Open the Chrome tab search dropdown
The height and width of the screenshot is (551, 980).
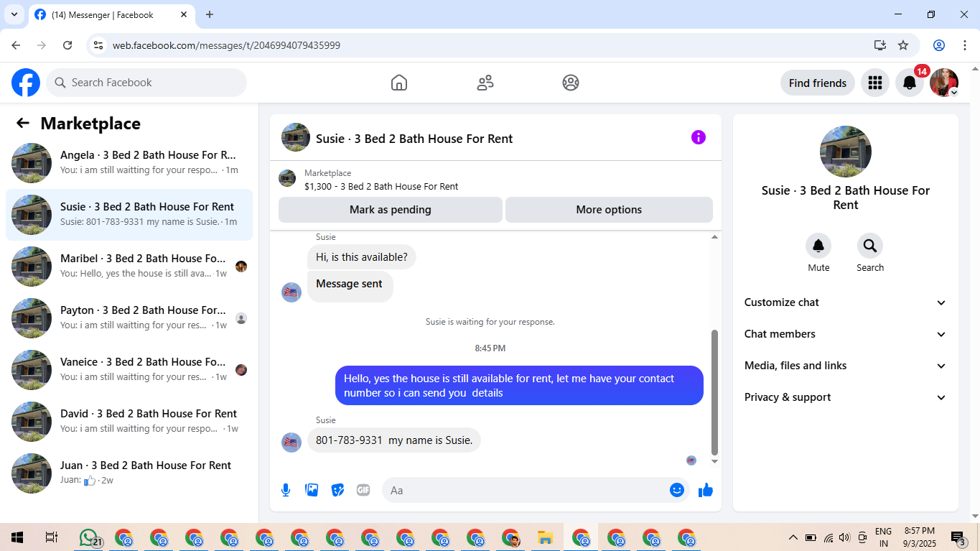(14, 14)
